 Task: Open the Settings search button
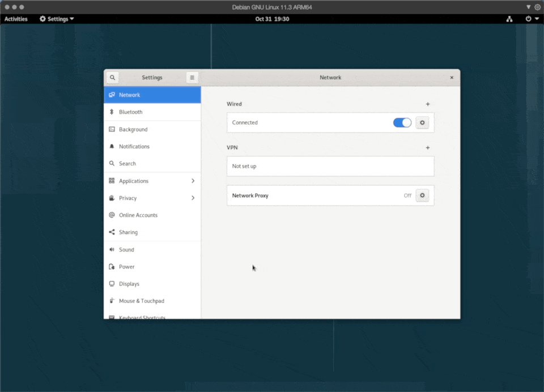click(x=112, y=78)
